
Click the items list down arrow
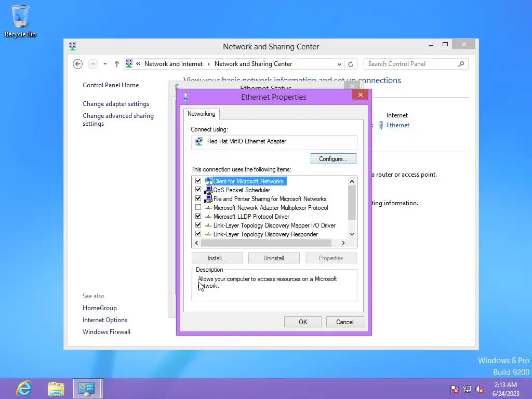coord(352,234)
